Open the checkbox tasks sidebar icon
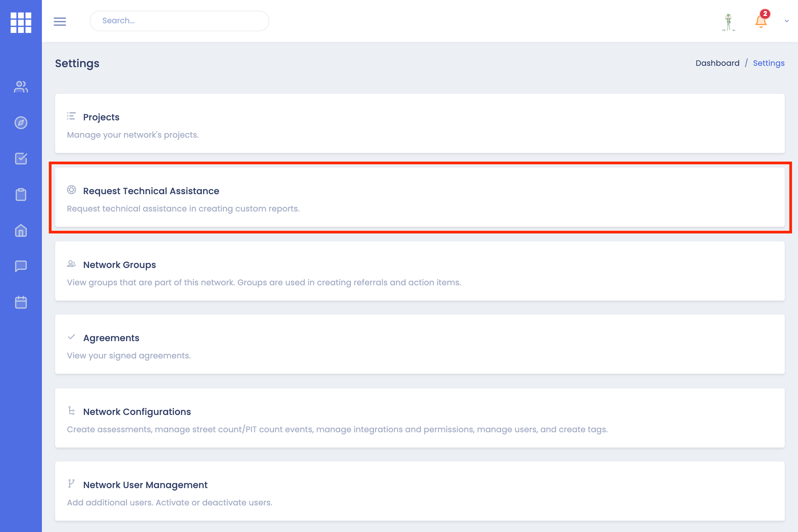Image resolution: width=798 pixels, height=532 pixels. 21,159
